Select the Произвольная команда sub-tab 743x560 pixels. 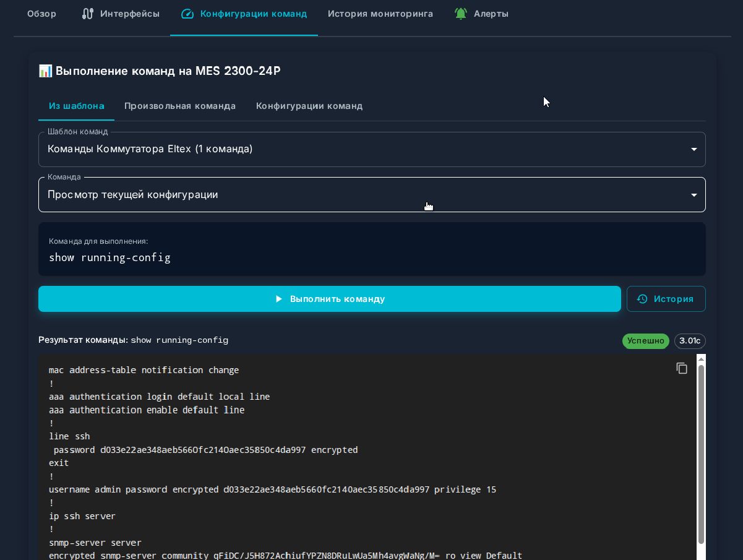179,106
